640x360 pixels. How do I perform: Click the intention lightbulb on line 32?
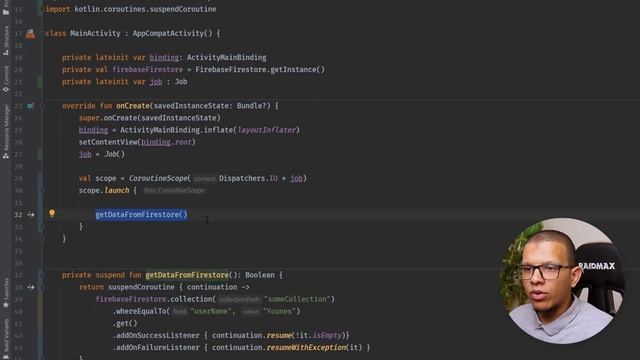(52, 213)
